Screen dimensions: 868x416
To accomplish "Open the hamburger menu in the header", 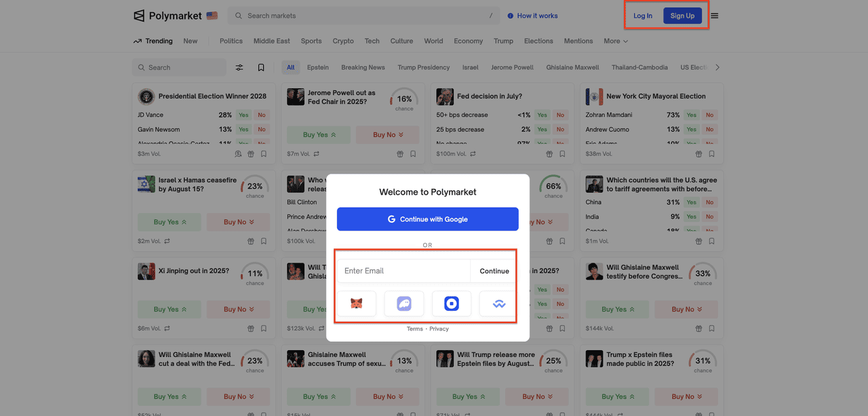I will [714, 16].
